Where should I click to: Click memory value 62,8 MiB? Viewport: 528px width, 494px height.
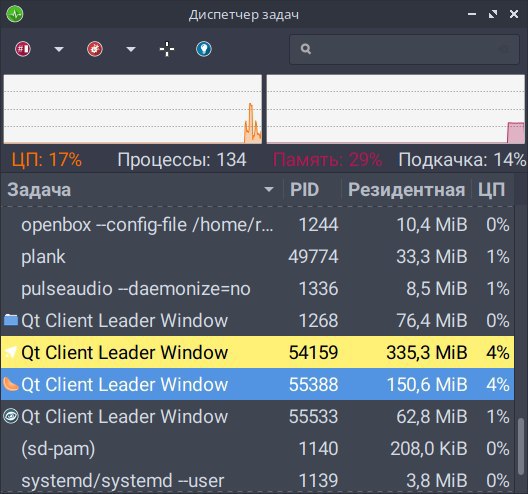(x=432, y=417)
